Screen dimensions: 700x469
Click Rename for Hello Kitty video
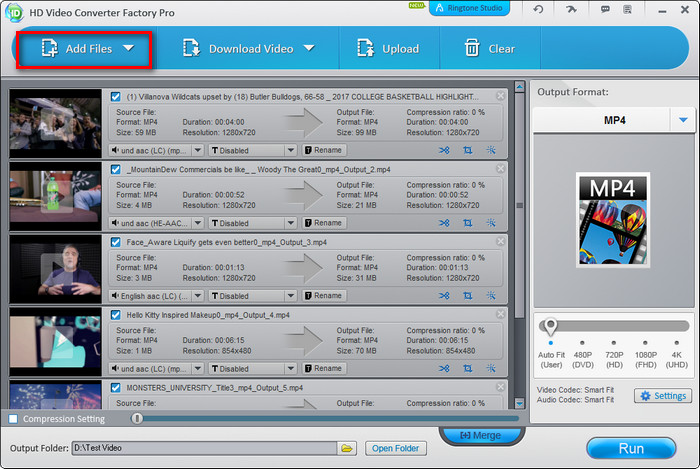tap(324, 368)
